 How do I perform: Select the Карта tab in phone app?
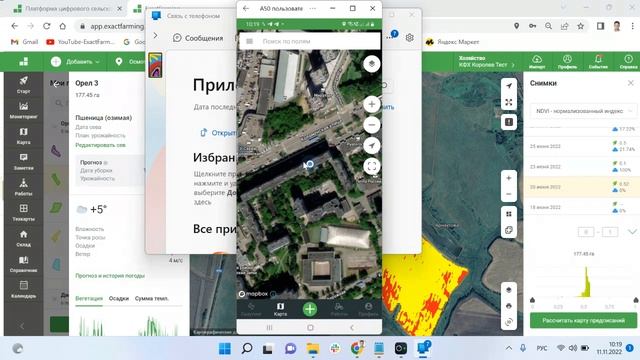280,309
